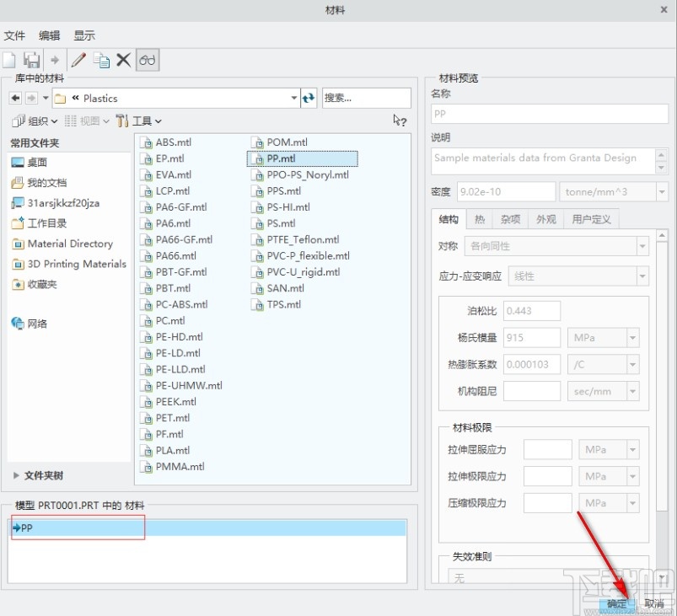Click the 搜索 search field
Image resolution: width=677 pixels, height=616 pixels.
tap(366, 98)
